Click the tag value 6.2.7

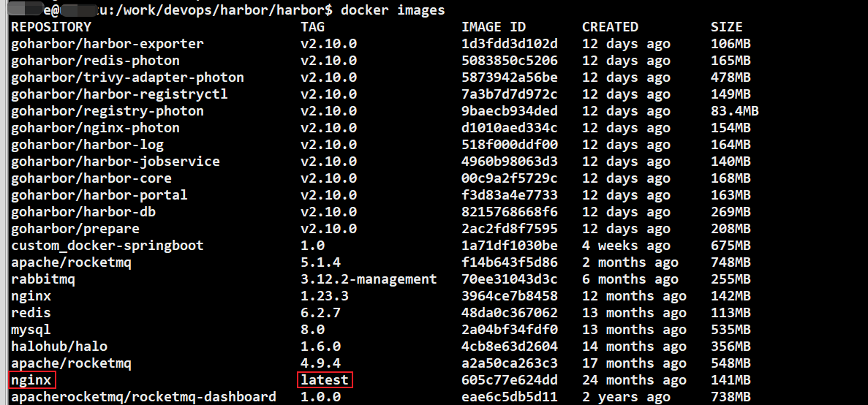[x=320, y=313]
